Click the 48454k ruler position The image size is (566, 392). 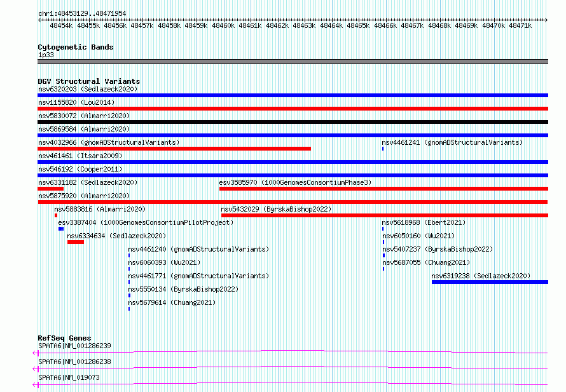coord(61,25)
